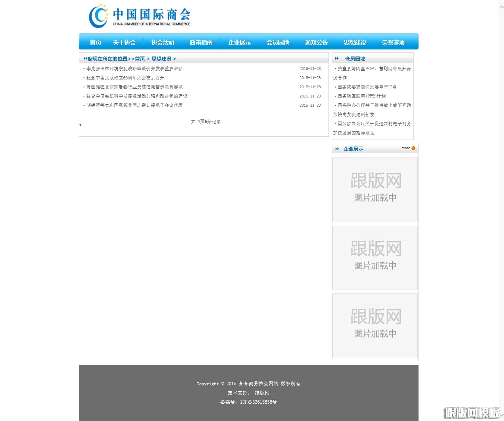504x421 pixels.
Task: Open the 首页 breadcrumb link
Action: tap(140, 59)
